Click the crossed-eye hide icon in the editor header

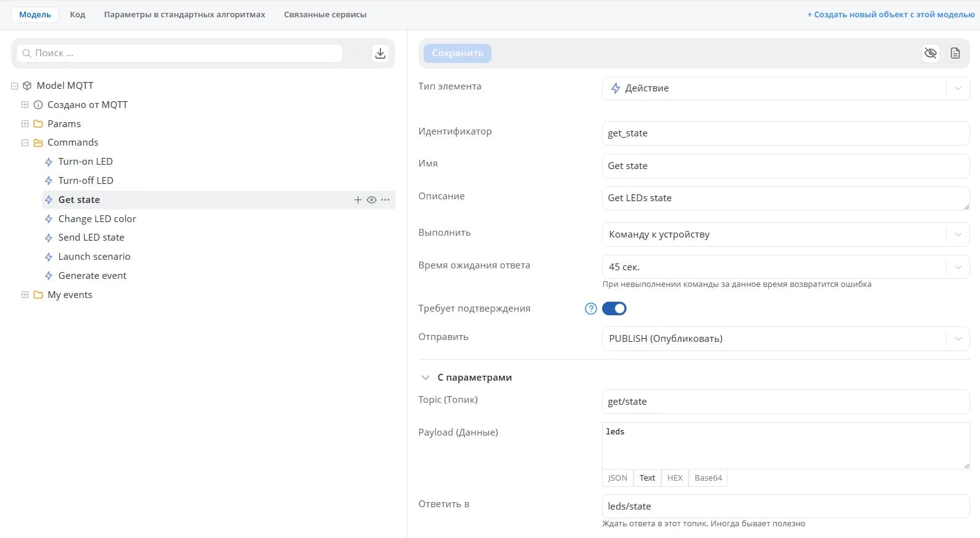click(931, 53)
